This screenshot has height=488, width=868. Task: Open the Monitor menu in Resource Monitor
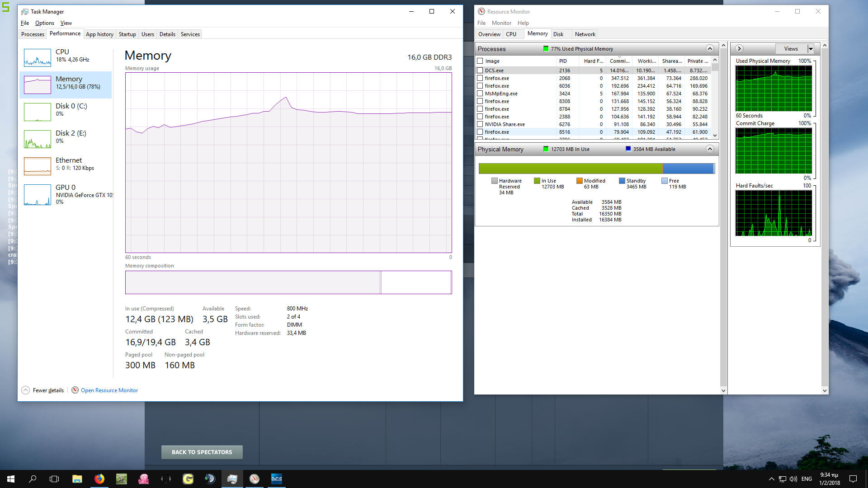click(x=501, y=23)
